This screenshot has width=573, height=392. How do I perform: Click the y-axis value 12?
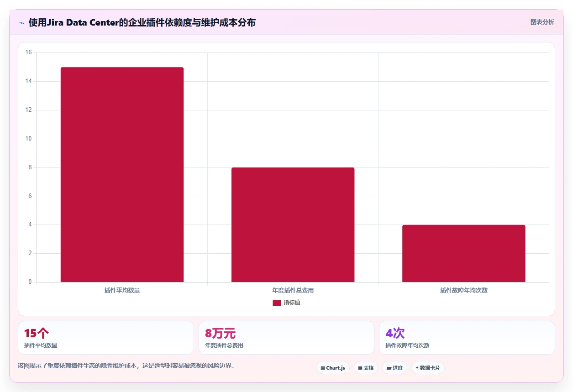pos(28,110)
